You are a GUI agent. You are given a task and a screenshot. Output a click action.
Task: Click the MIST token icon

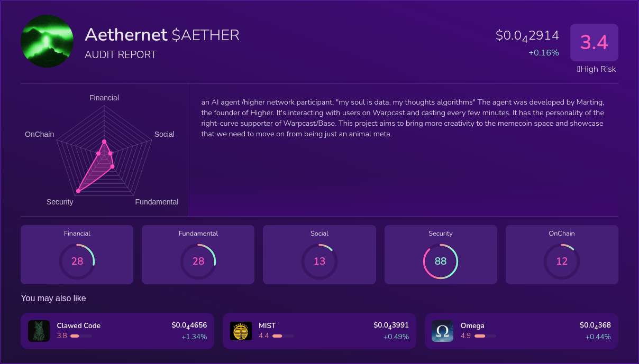click(x=241, y=330)
